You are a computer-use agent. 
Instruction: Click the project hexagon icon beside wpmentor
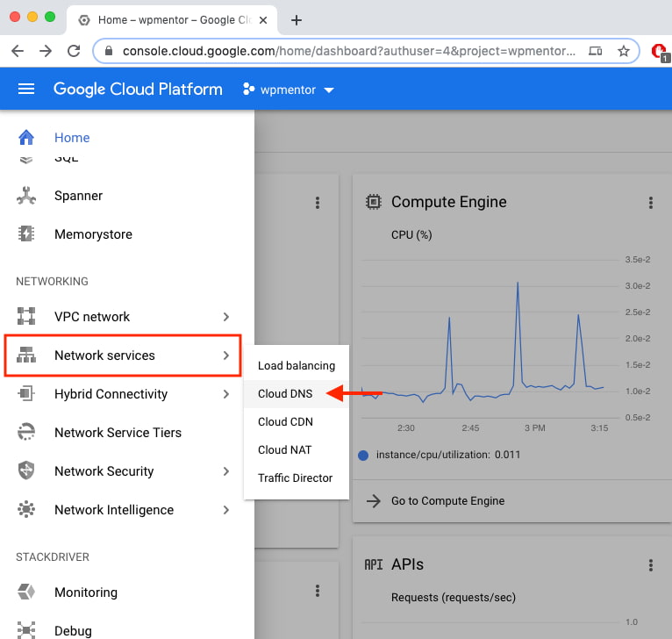coord(248,89)
